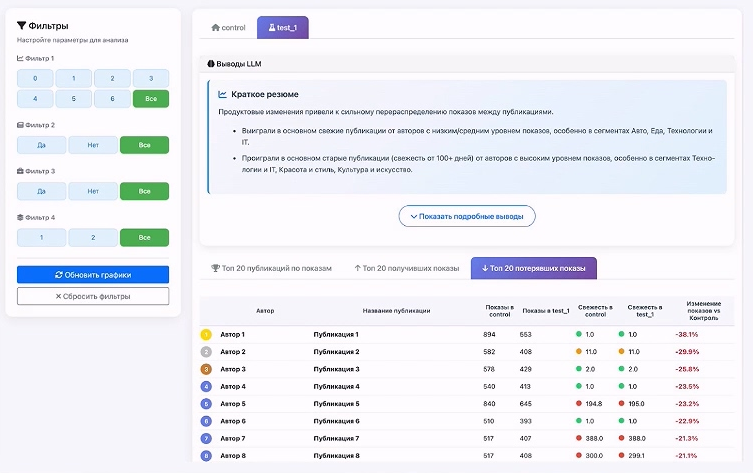Screen dimensions: 753x473
Task: Click the Сбросить фильтры button
Action: [x=93, y=296]
